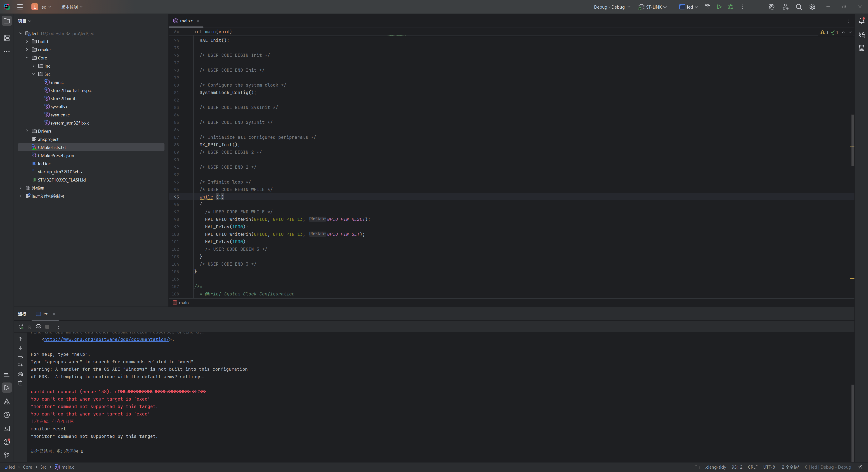This screenshot has width=868, height=472.
Task: Stop the running process
Action: point(47,326)
